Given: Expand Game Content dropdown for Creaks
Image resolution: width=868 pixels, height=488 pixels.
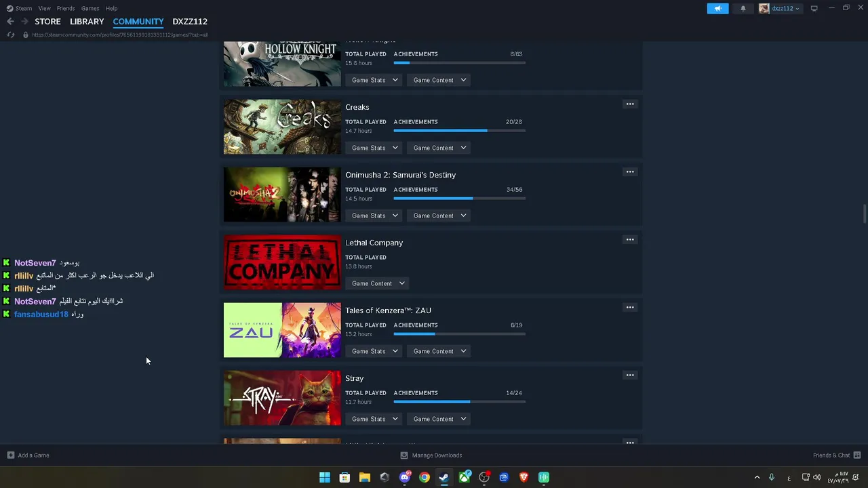Looking at the screenshot, I should pos(440,148).
